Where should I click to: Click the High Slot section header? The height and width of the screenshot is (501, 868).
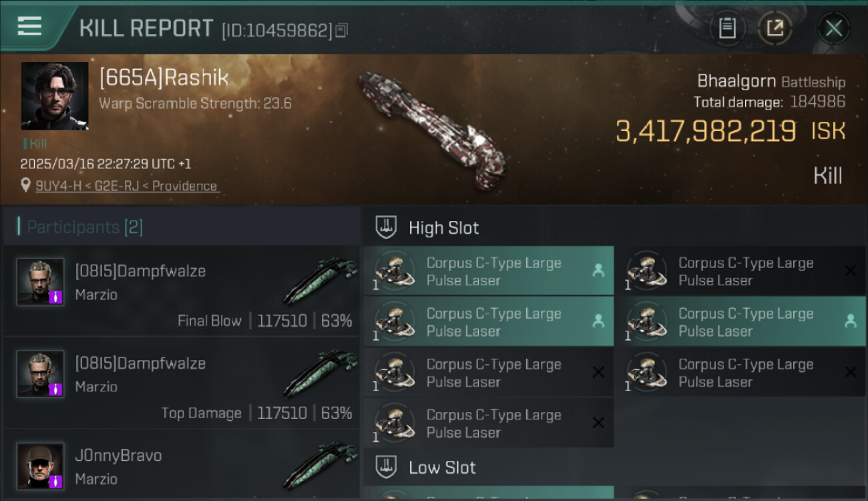click(443, 228)
